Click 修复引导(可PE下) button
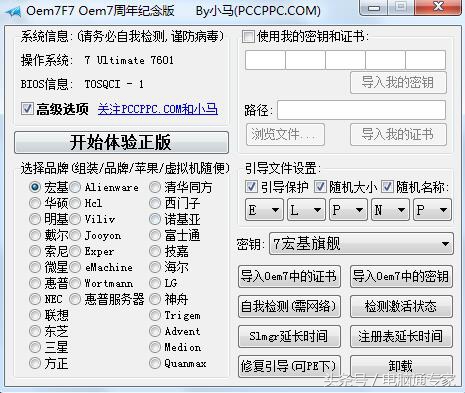 tap(289, 366)
